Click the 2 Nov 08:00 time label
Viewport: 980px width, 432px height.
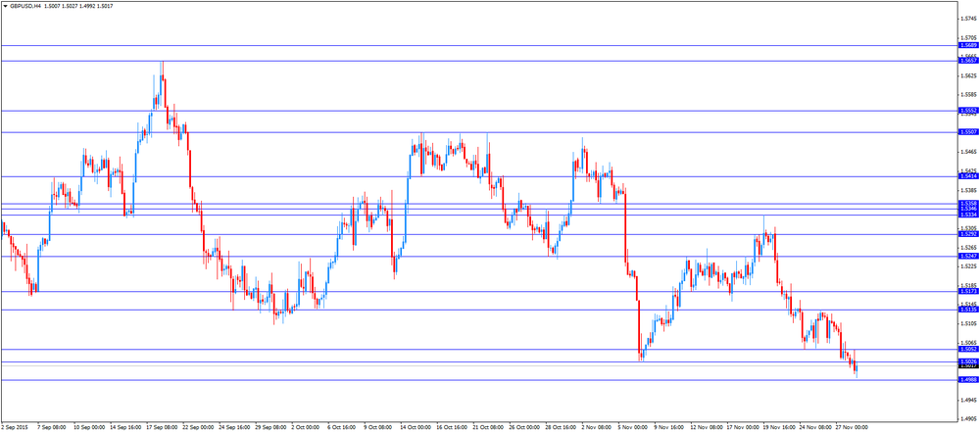pos(595,428)
